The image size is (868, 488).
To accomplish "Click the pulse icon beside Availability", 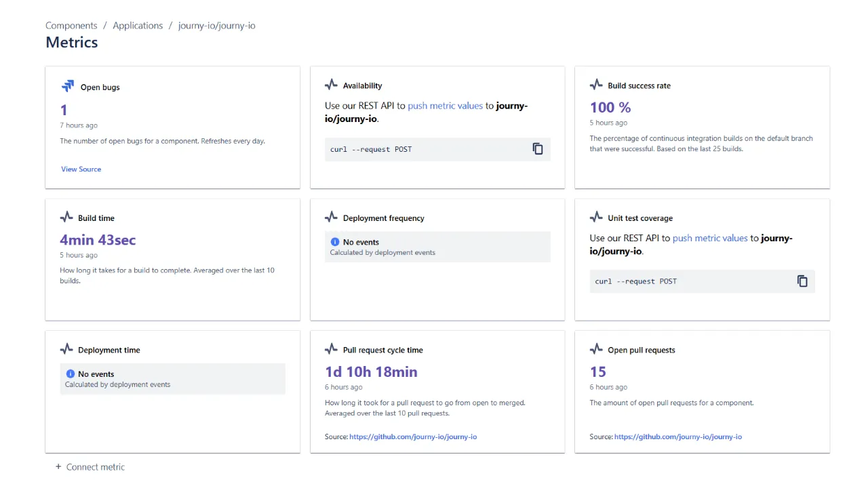I will tap(331, 84).
